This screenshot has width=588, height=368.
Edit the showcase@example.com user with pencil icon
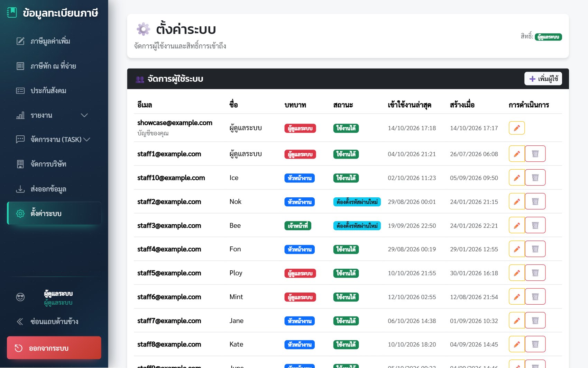pyautogui.click(x=516, y=128)
